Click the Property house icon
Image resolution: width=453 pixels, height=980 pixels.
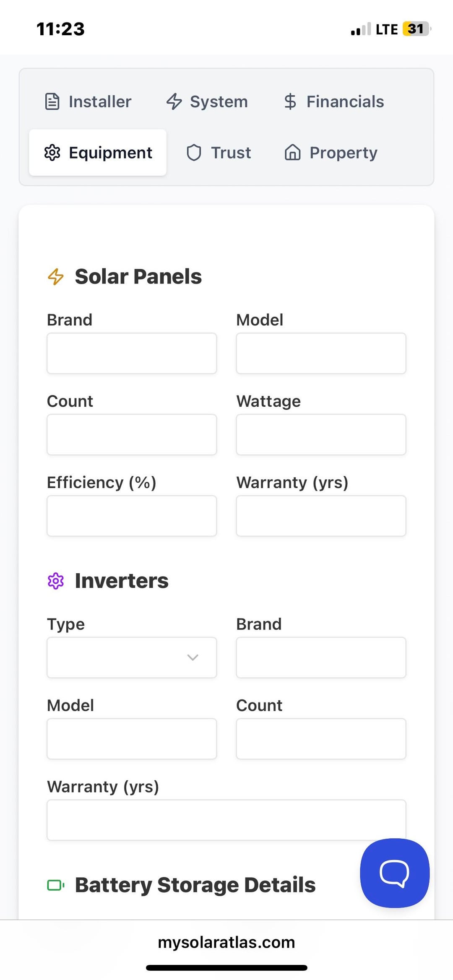click(x=293, y=153)
